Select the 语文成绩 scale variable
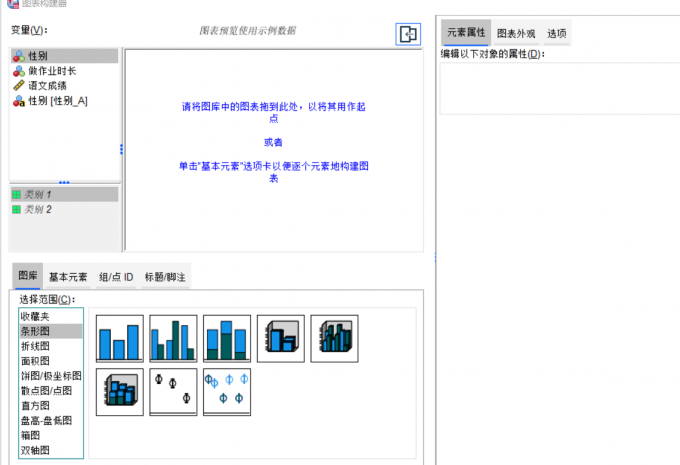 pyautogui.click(x=64, y=85)
